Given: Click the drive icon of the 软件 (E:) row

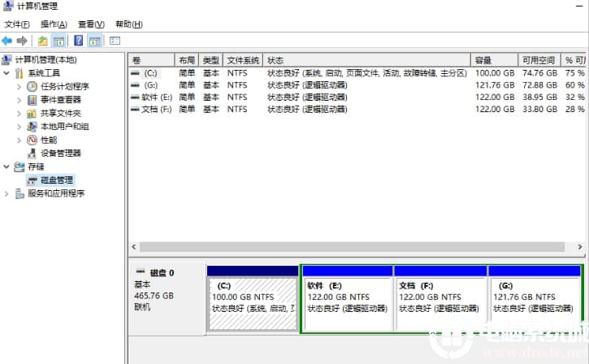Looking at the screenshot, I should click(x=135, y=97).
